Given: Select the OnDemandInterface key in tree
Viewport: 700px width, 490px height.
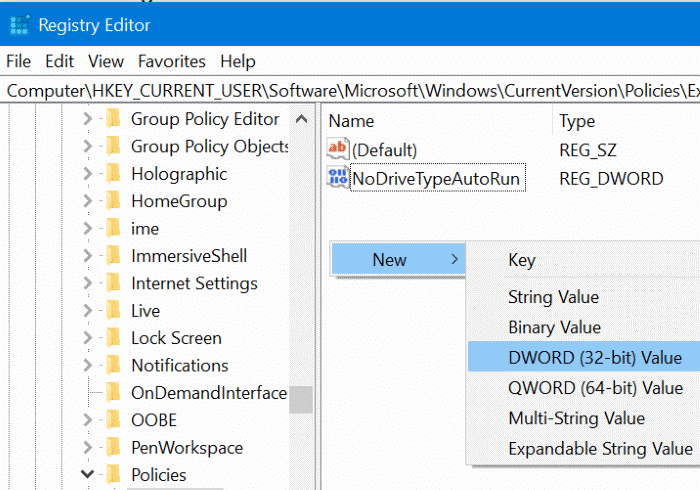Looking at the screenshot, I should tap(208, 393).
